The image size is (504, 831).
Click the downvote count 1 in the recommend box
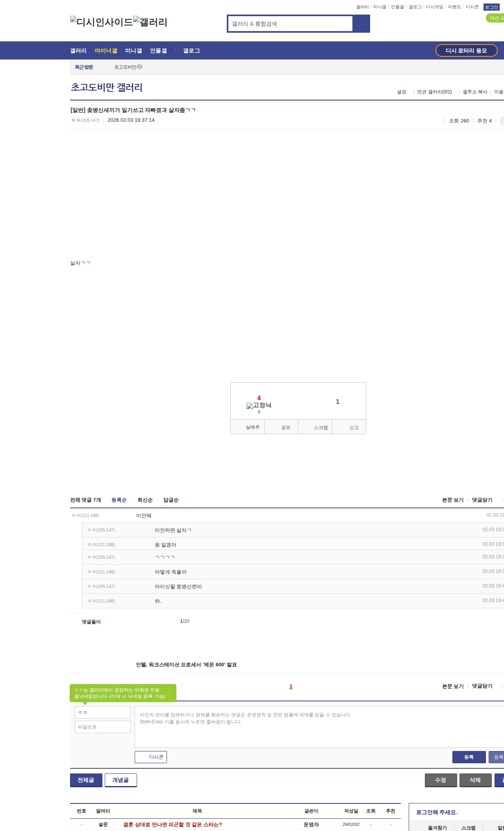[x=337, y=402]
